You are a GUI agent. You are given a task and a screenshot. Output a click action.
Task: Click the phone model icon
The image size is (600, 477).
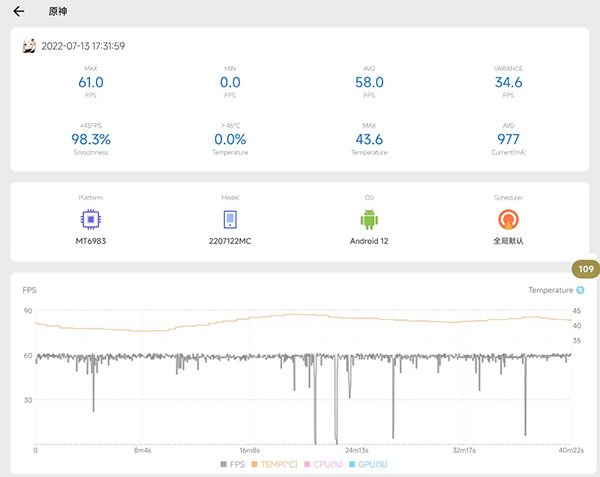[230, 219]
